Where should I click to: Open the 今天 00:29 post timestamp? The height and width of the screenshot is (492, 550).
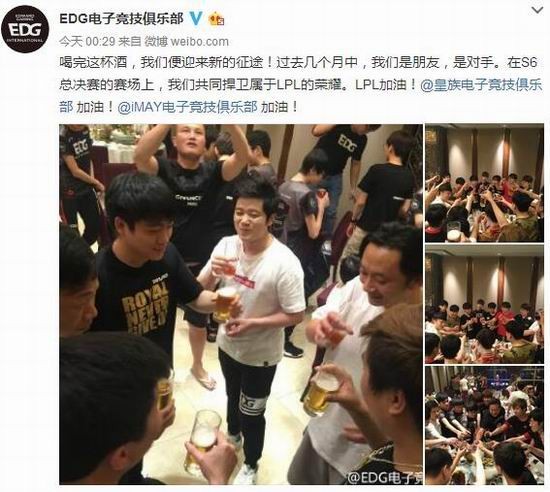coord(87,41)
